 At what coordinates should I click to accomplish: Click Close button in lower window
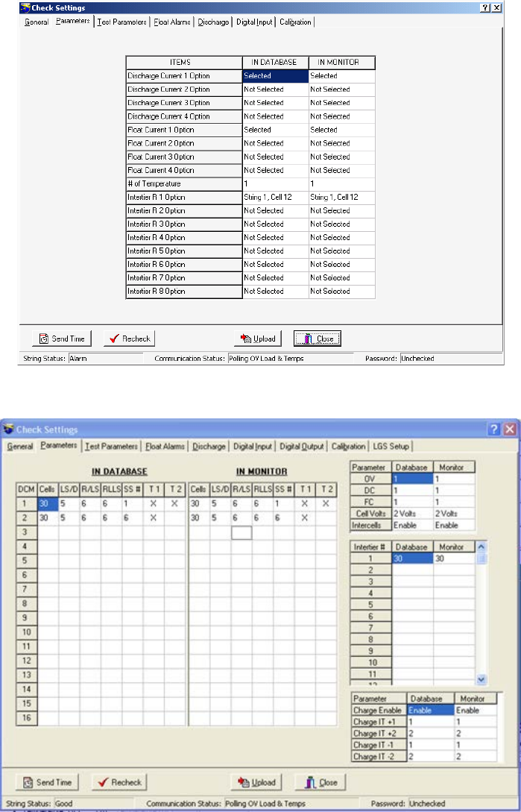point(320,782)
